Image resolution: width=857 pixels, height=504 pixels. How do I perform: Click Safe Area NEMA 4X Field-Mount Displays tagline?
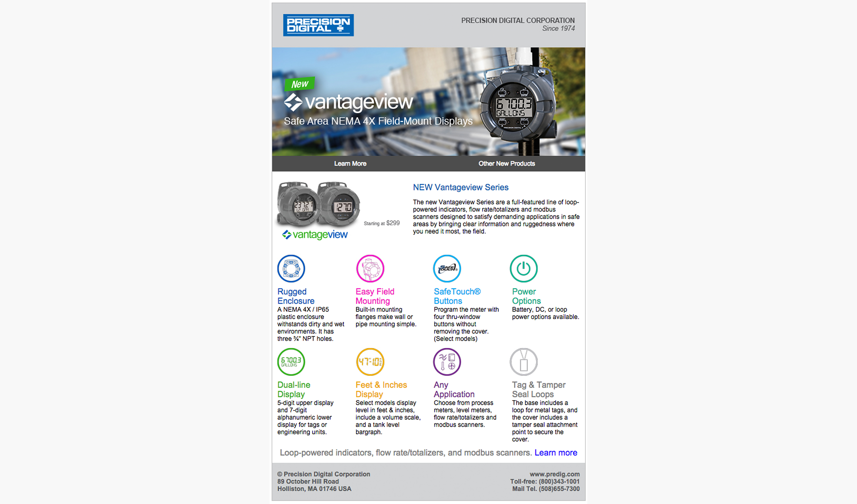(x=378, y=121)
